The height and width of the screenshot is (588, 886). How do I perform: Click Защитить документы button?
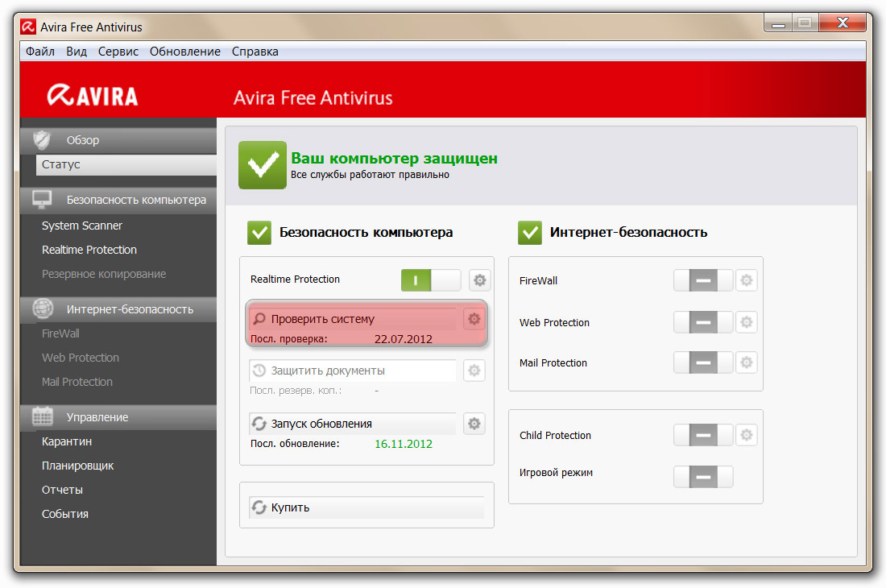click(353, 371)
